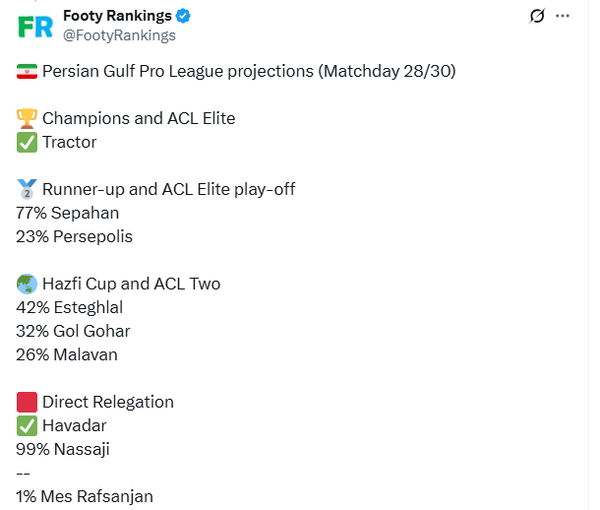Viewport: 600px width, 510px height.
Task: Open the Footy Rankings display name
Action: tap(116, 16)
